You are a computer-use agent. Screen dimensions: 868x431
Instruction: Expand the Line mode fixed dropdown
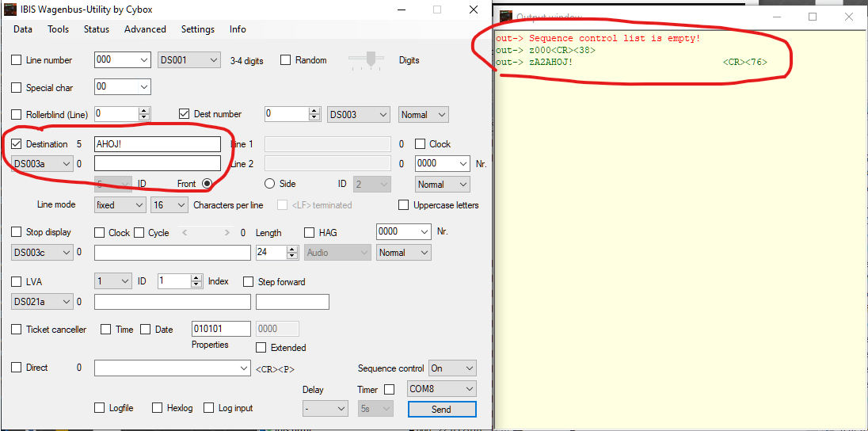pyautogui.click(x=120, y=205)
